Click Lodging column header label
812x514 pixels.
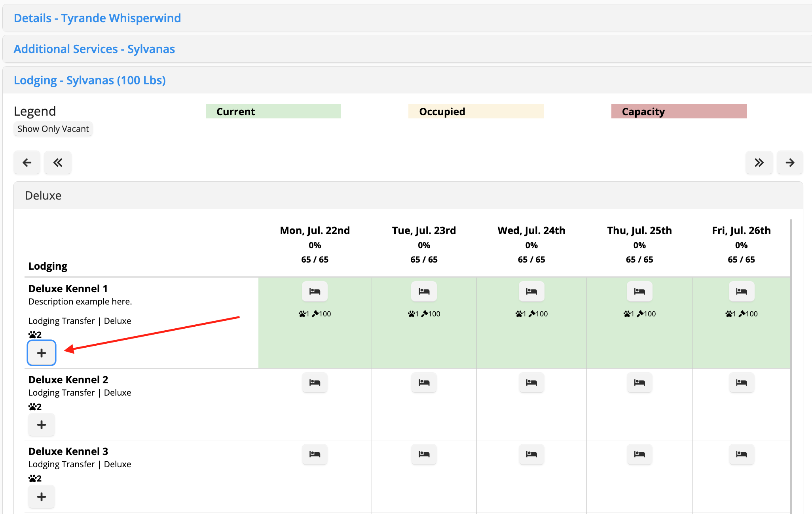pos(48,266)
